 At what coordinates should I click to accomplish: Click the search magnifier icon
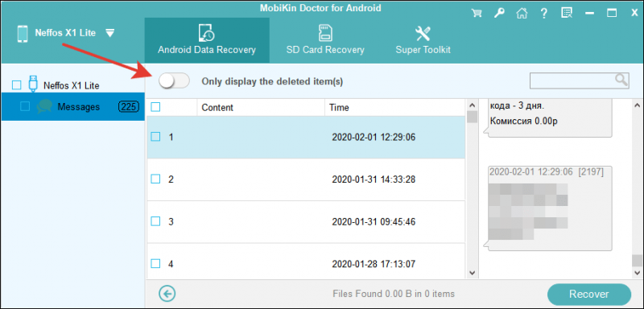pyautogui.click(x=621, y=80)
